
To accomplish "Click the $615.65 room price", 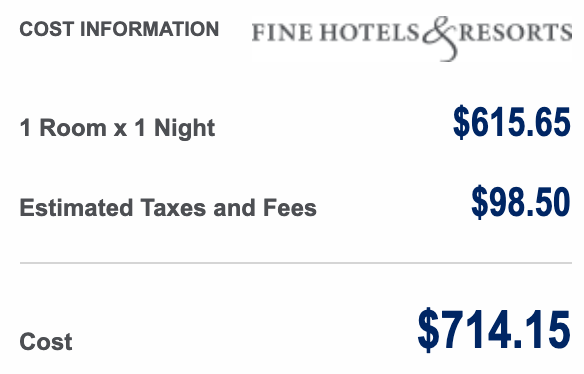I will [x=512, y=122].
